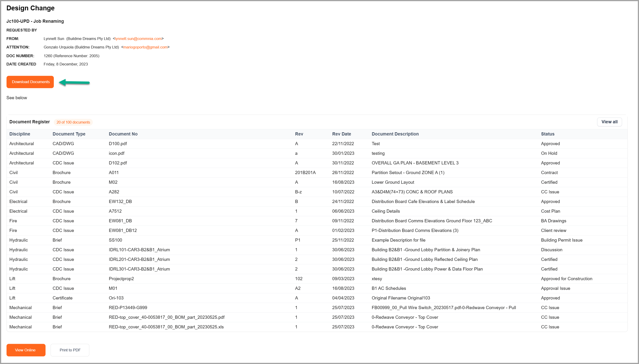Click the 'BA Drawings' status cell

(553, 221)
